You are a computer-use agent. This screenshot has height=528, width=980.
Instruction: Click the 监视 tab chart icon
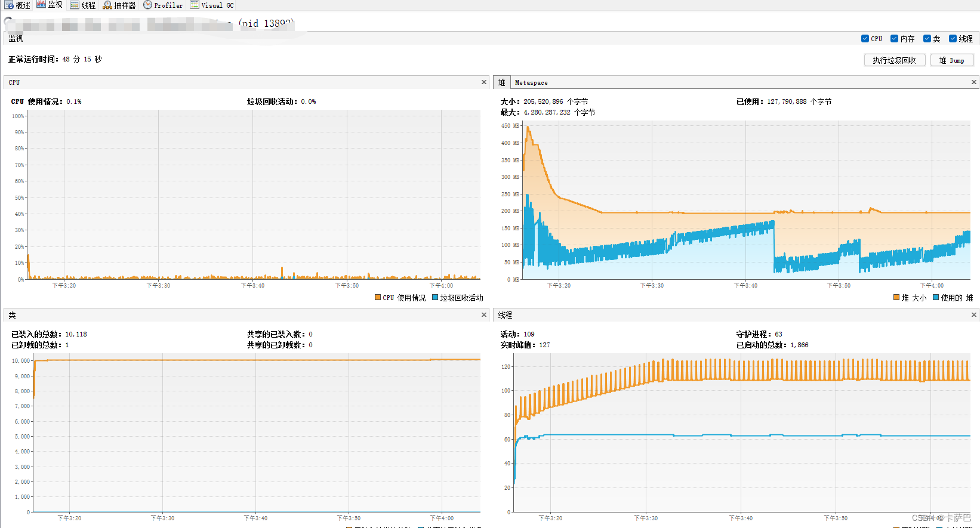tap(41, 4)
